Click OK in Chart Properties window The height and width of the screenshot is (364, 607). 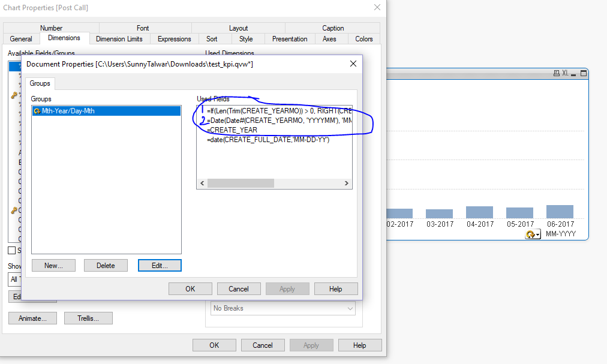(214, 345)
